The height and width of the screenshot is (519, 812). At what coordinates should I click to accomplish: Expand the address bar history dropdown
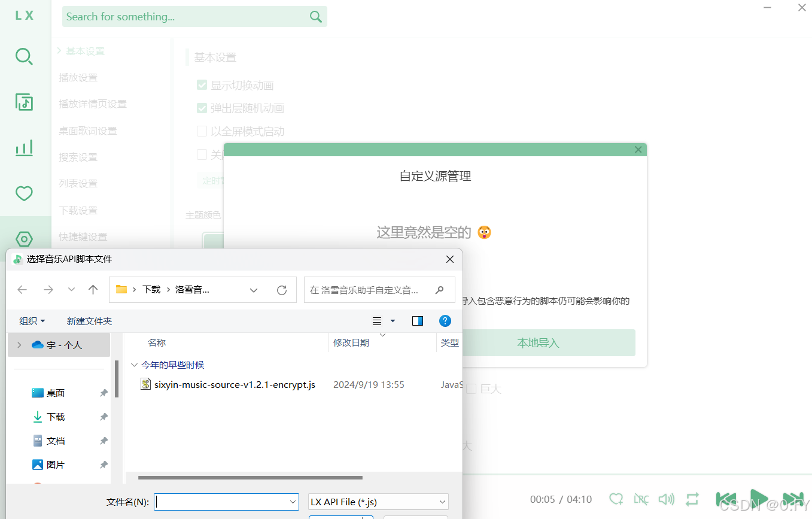pos(254,290)
